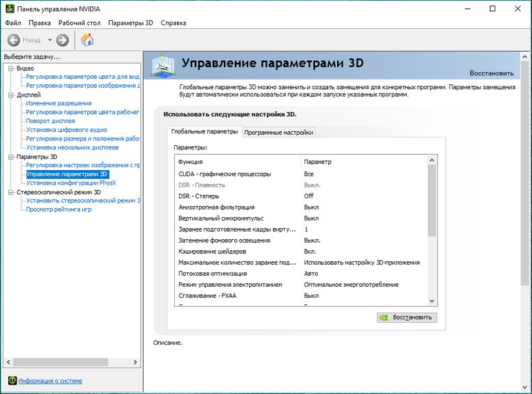The image size is (532, 394).
Task: Collapse the Стереоскопический режим 3D node
Action: [11, 192]
